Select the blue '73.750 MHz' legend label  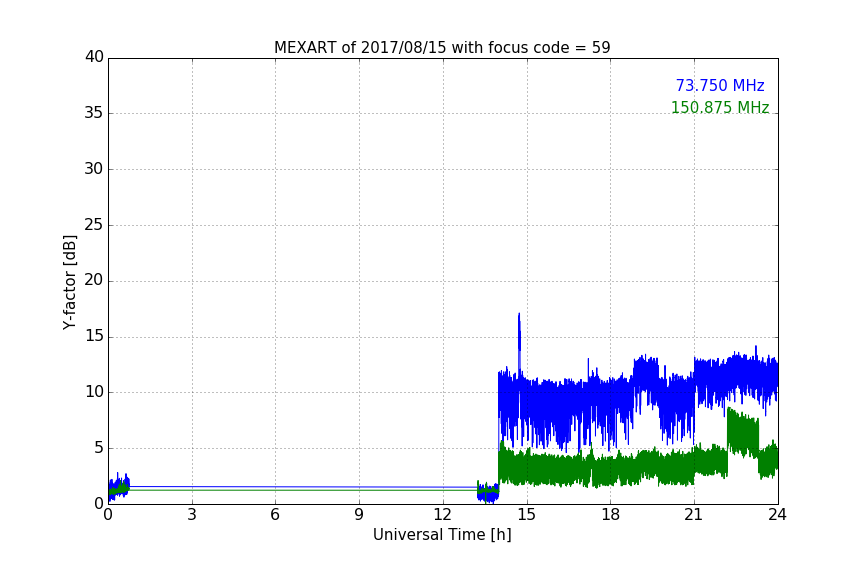click(x=720, y=86)
